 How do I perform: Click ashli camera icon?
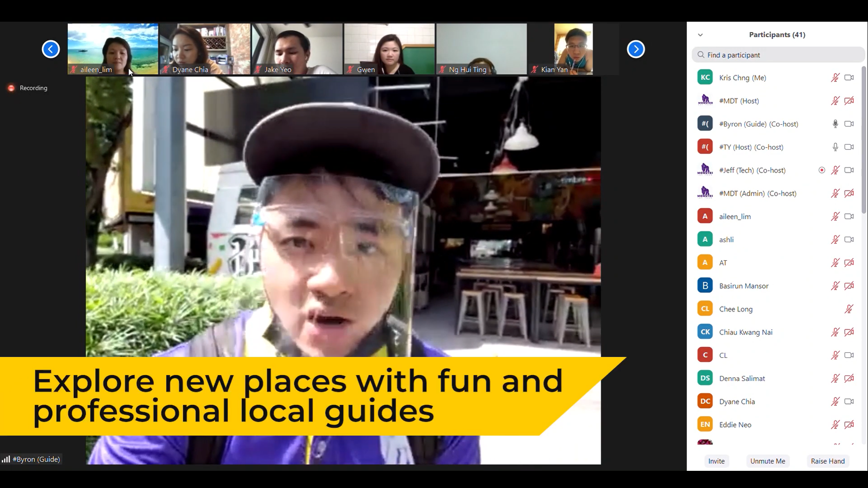[849, 239]
